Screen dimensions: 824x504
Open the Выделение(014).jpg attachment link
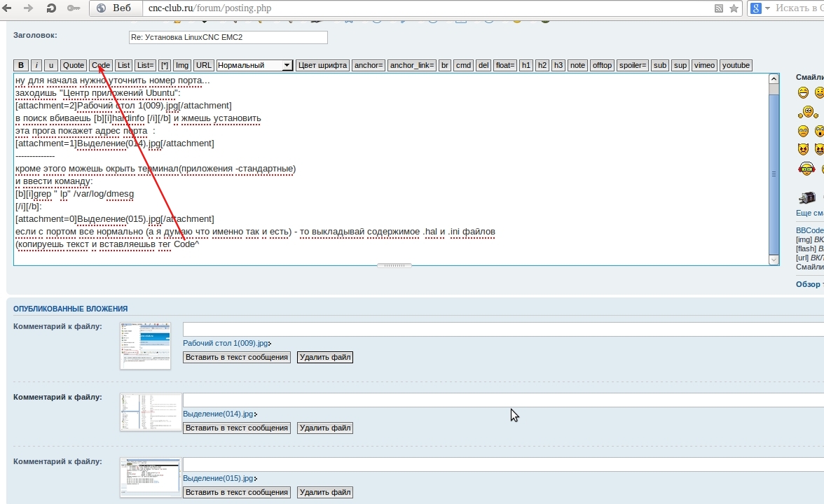click(x=219, y=414)
